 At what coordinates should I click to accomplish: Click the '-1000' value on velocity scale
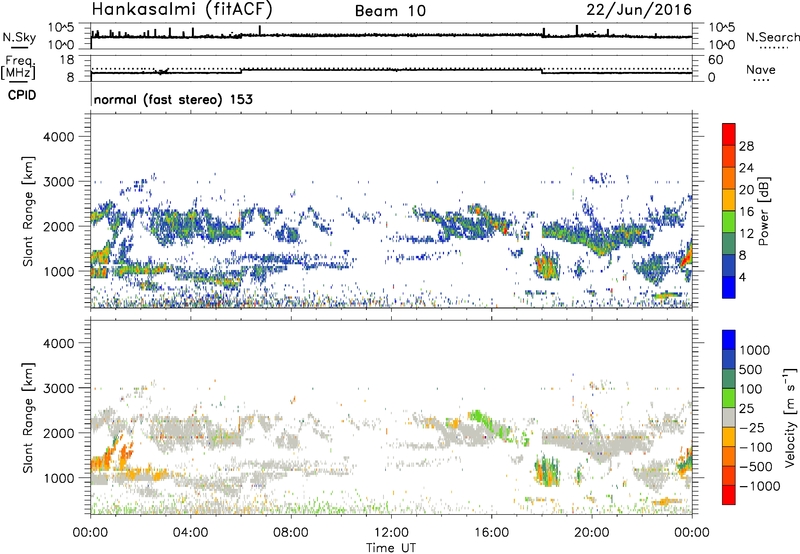pos(759,486)
